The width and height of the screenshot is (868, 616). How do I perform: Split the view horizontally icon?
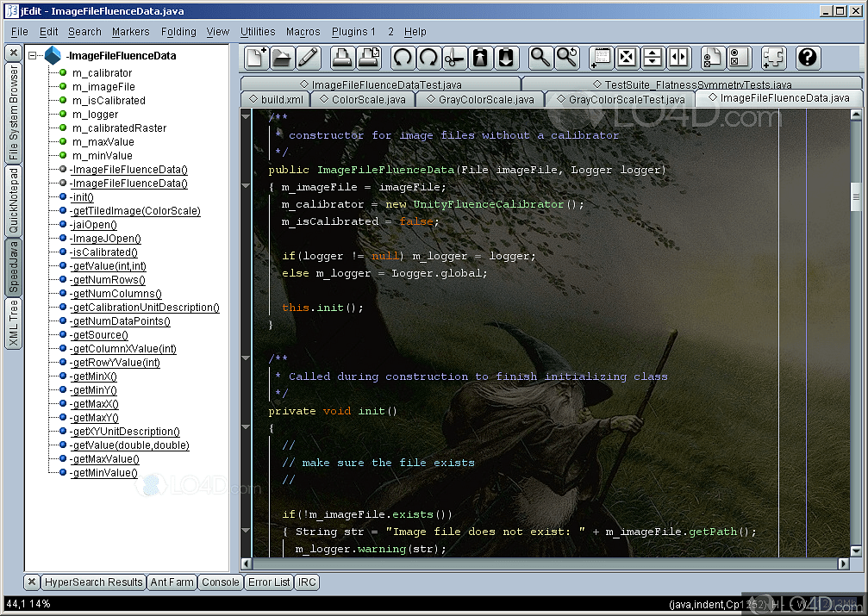[653, 58]
